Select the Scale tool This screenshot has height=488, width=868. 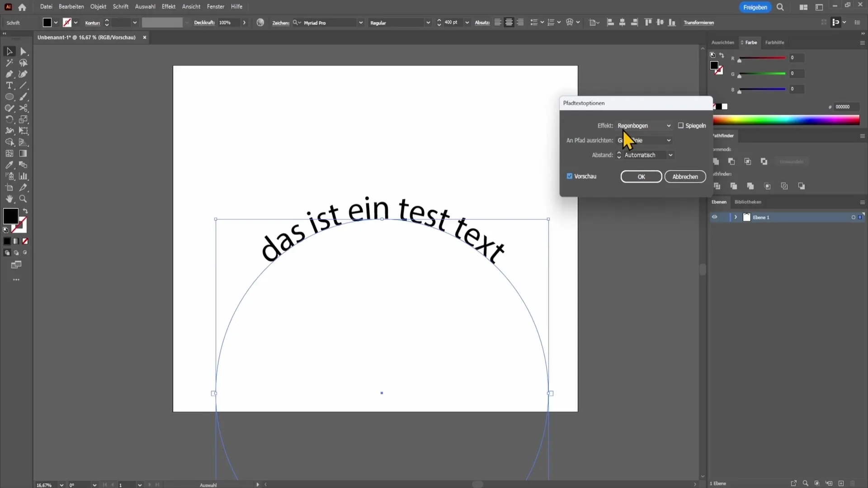[24, 119]
